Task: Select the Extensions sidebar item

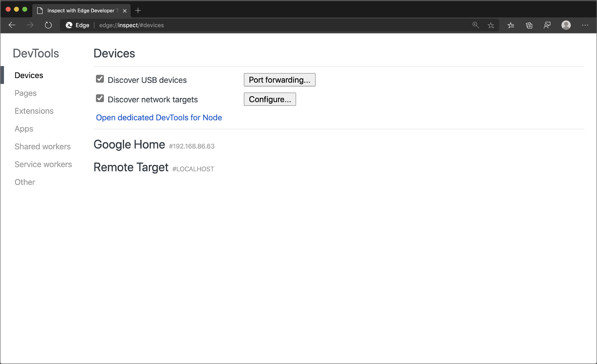Action: pos(34,111)
